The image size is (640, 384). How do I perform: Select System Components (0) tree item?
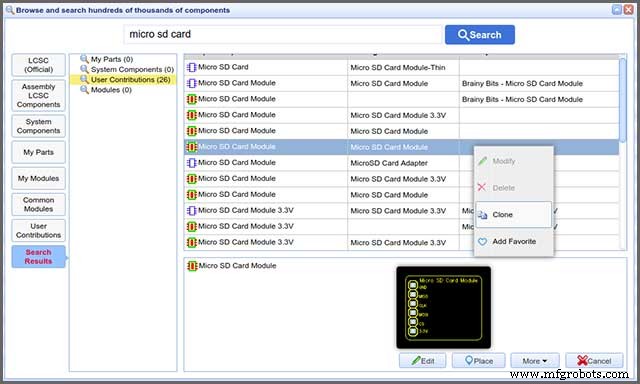pos(132,69)
